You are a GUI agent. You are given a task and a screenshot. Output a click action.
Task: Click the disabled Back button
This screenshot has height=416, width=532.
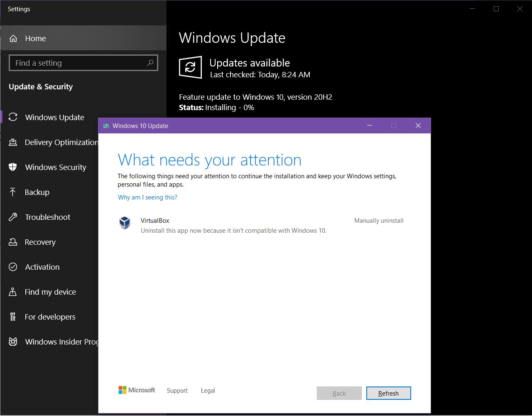339,393
